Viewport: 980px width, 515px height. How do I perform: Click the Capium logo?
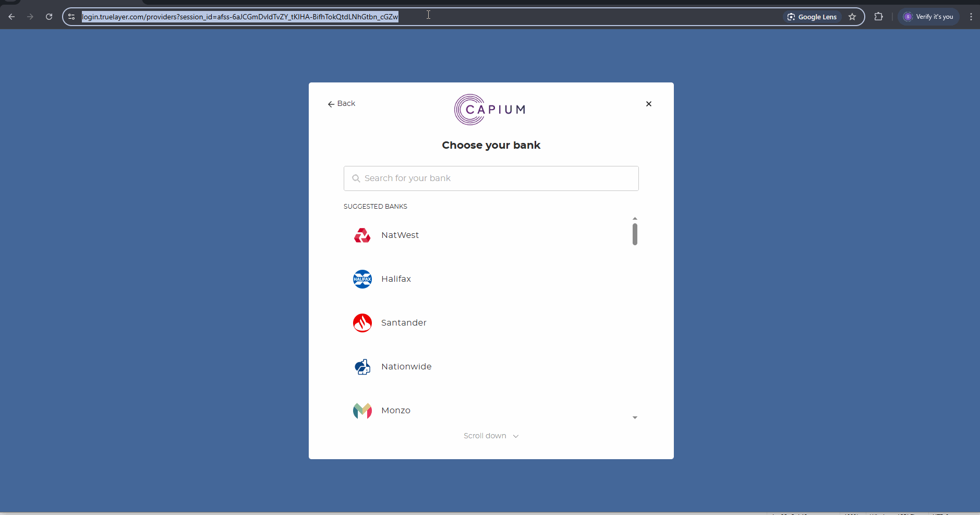point(490,110)
